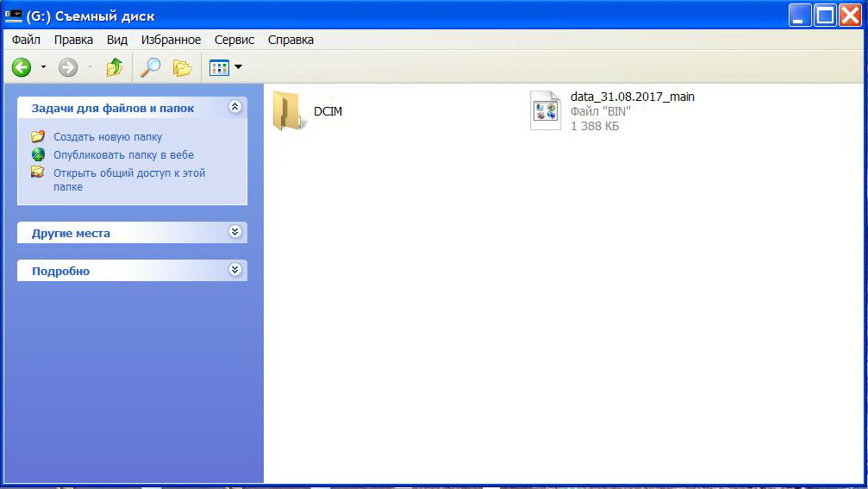The height and width of the screenshot is (489, 868).
Task: Collapse the Задачи для файлов и папок panel
Action: click(x=234, y=107)
